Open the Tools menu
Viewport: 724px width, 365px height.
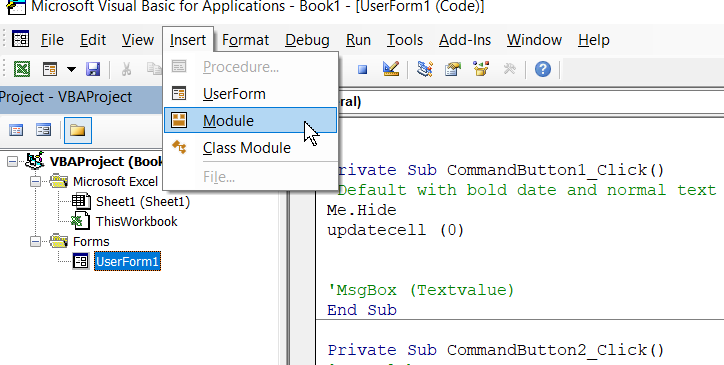[404, 40]
